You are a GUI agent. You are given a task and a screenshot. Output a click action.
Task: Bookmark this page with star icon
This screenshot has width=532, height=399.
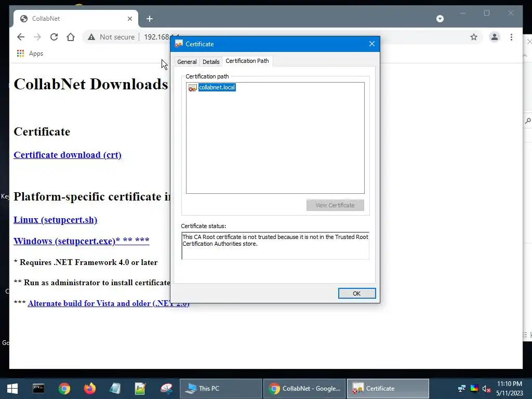pyautogui.click(x=474, y=37)
